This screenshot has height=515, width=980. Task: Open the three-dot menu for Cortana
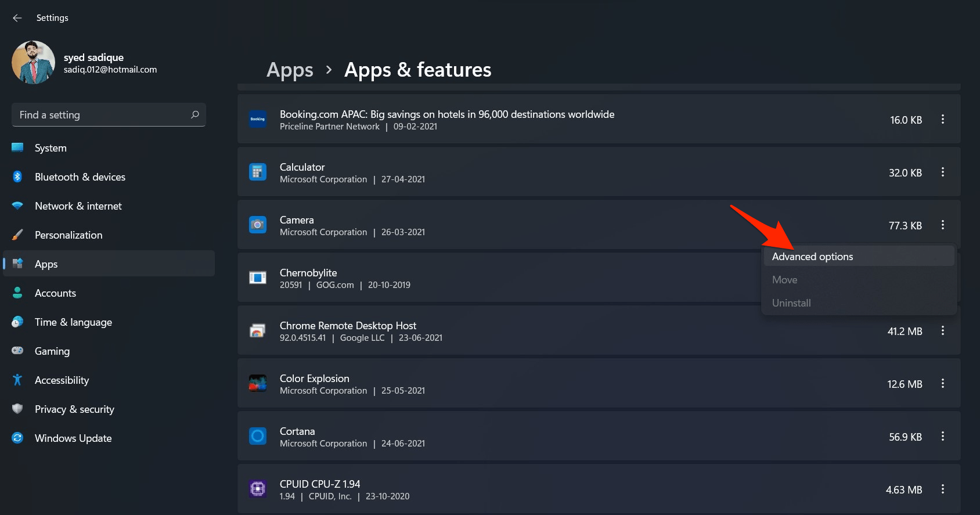[943, 437]
